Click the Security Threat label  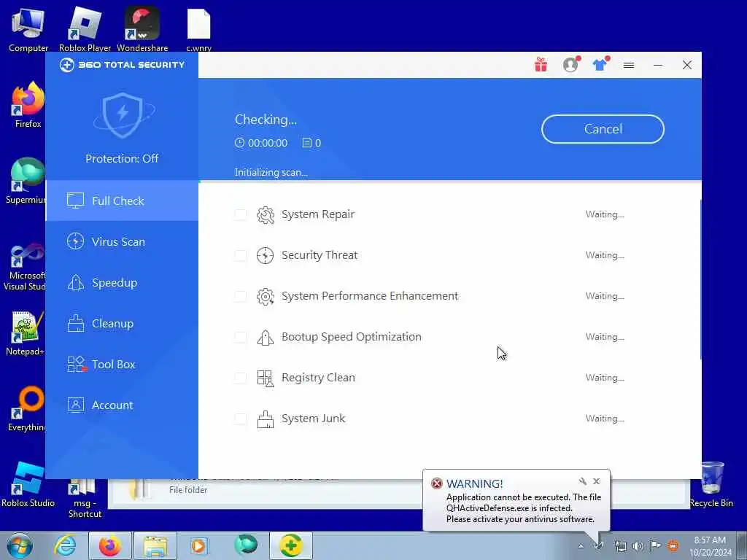tap(320, 255)
